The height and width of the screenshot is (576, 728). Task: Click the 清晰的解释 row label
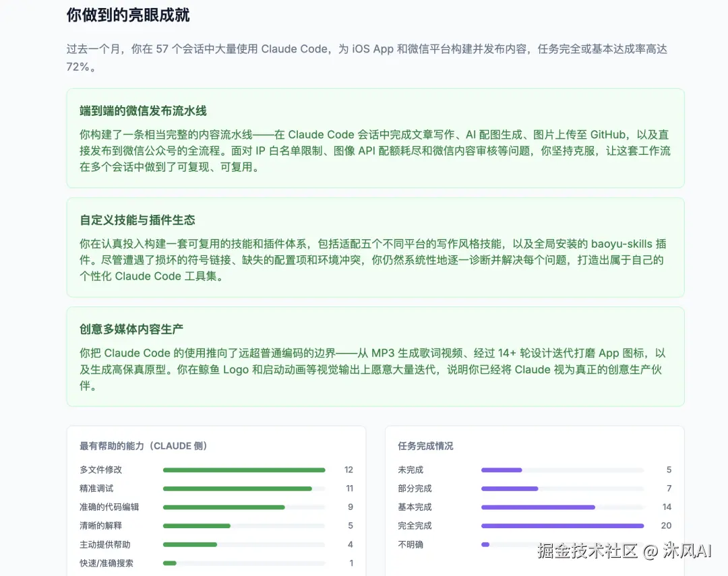pyautogui.click(x=100, y=525)
